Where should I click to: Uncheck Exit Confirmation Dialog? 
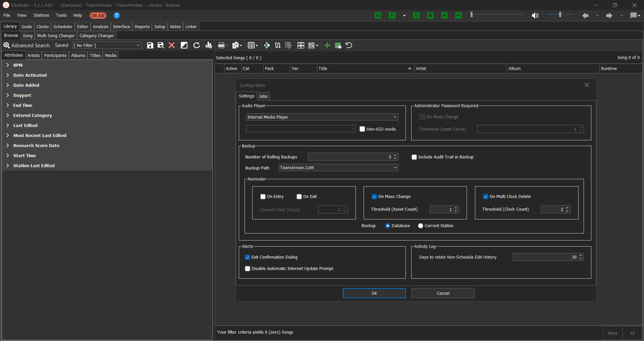click(x=248, y=257)
